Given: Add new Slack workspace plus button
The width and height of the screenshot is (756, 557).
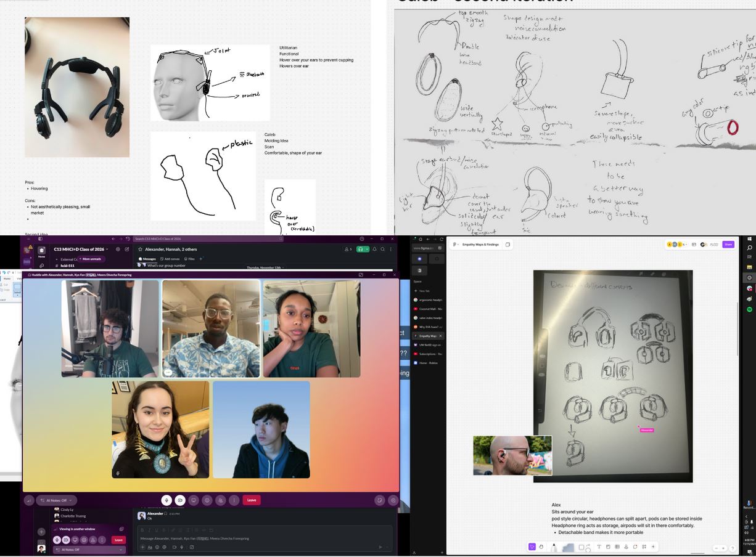Looking at the screenshot, I should point(41,532).
